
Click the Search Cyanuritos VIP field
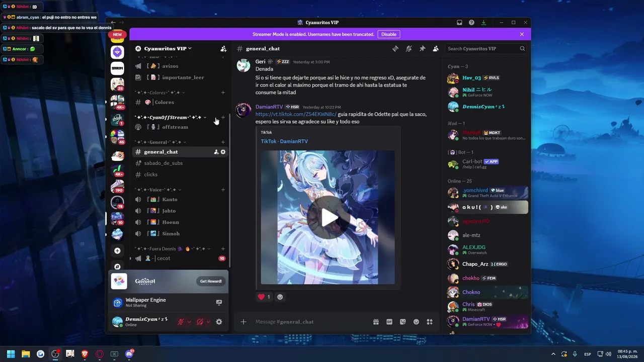click(x=486, y=49)
